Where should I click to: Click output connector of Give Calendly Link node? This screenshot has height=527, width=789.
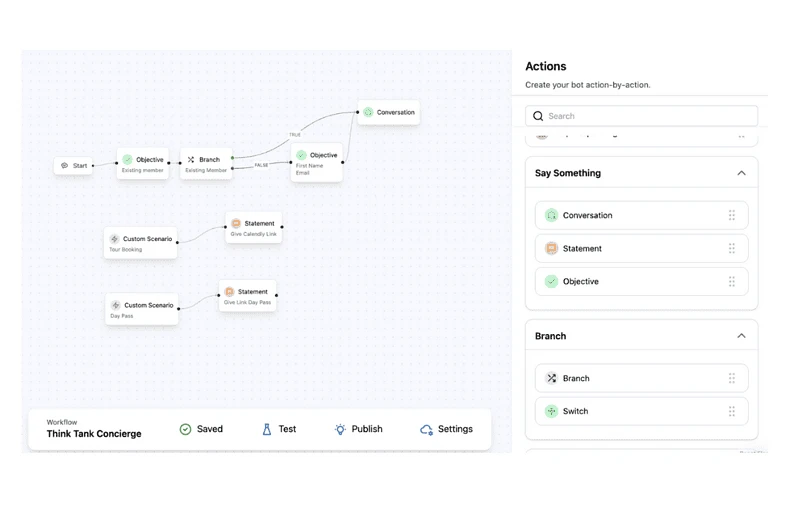(282, 227)
